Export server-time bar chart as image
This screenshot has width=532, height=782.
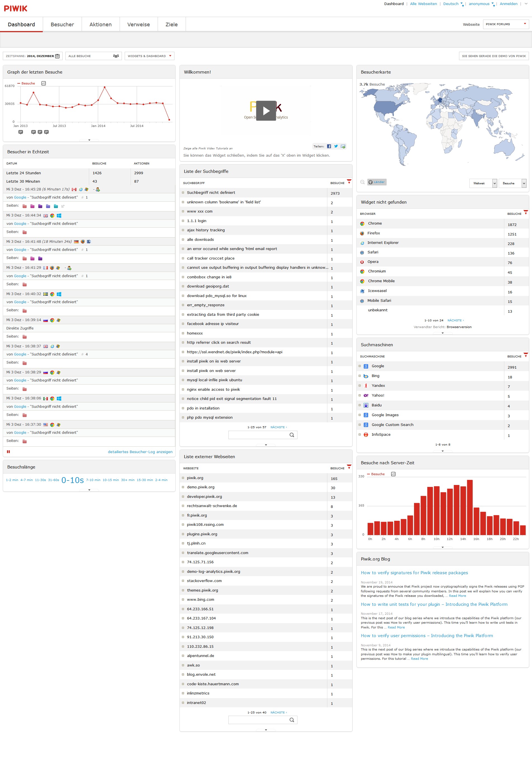point(393,474)
